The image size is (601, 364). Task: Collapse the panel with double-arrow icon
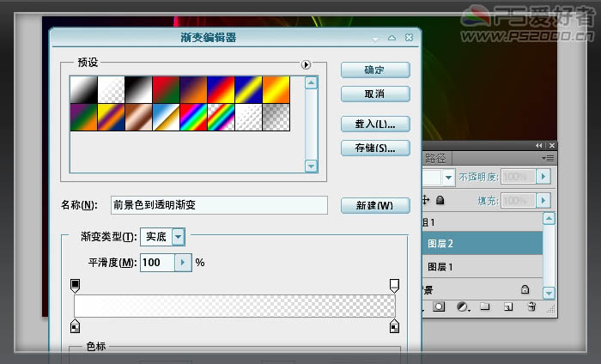click(539, 146)
